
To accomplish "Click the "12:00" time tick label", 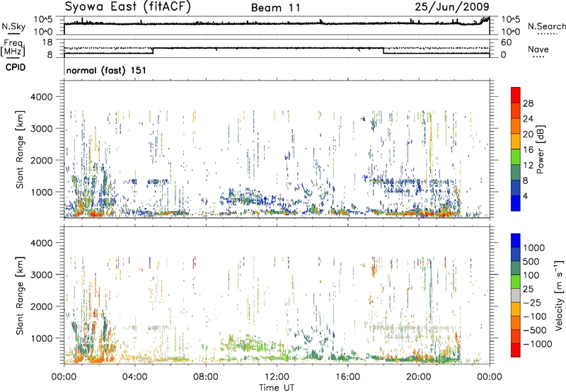I will [277, 377].
